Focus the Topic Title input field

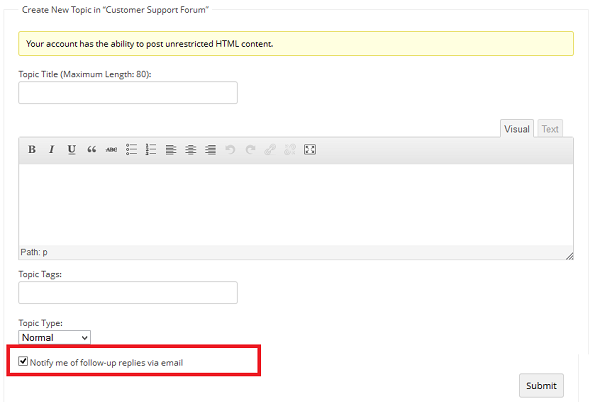tap(128, 92)
